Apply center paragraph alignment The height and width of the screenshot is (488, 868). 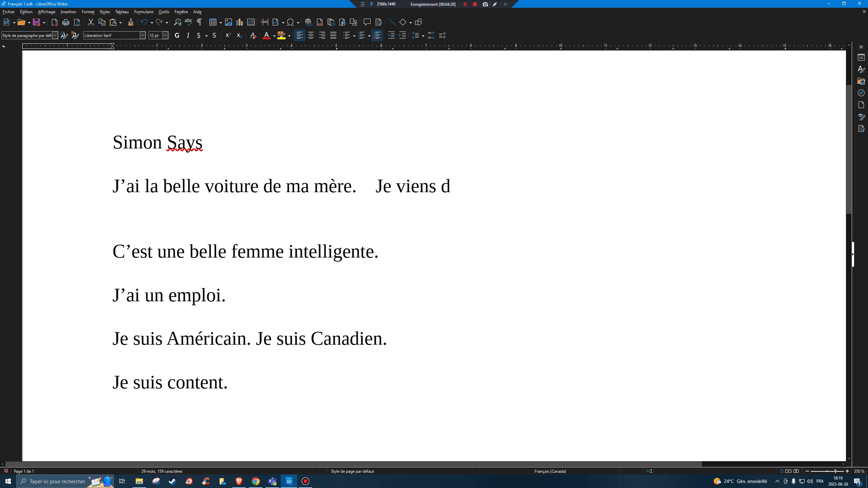311,35
